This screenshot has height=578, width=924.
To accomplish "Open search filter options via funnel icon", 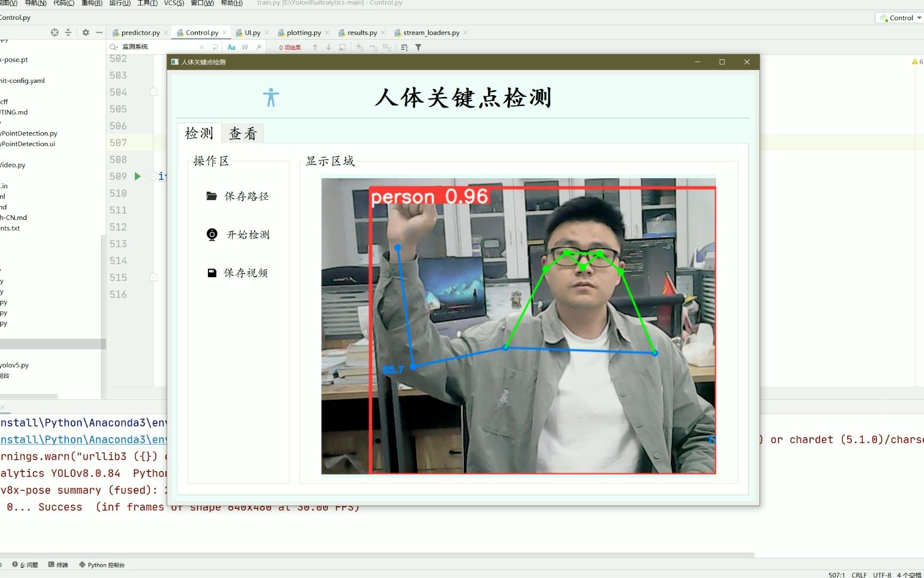I will pos(419,47).
